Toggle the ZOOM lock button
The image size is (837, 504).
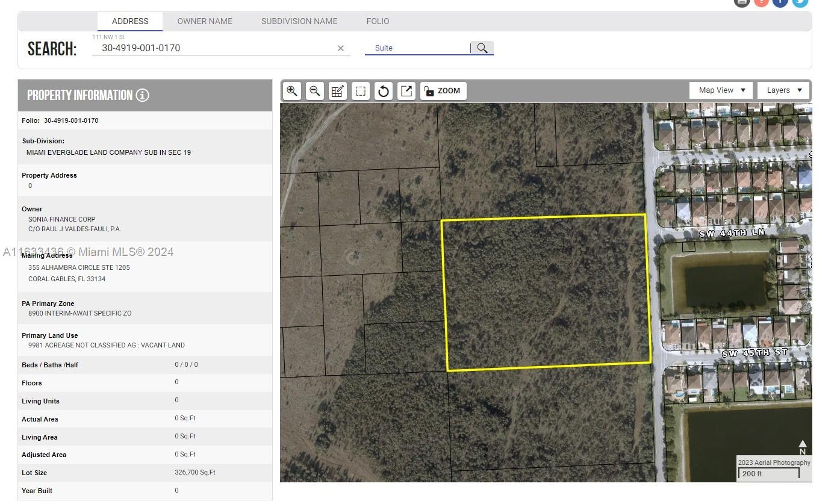click(x=443, y=91)
